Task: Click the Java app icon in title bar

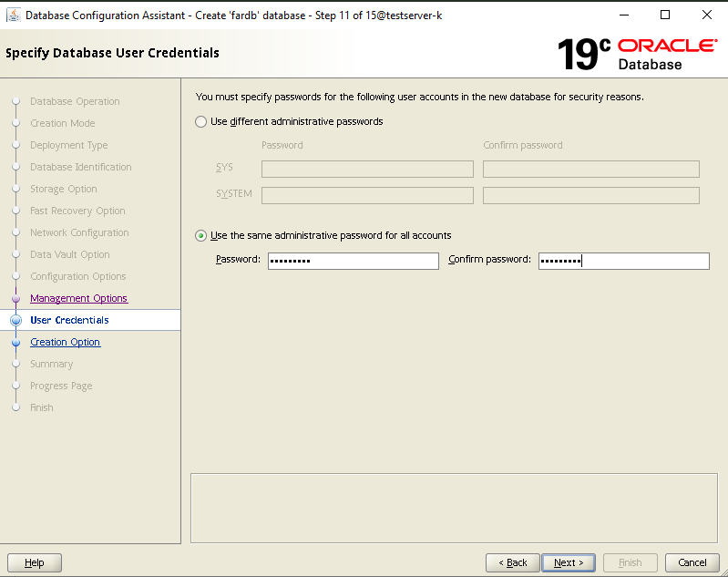Action: point(14,15)
